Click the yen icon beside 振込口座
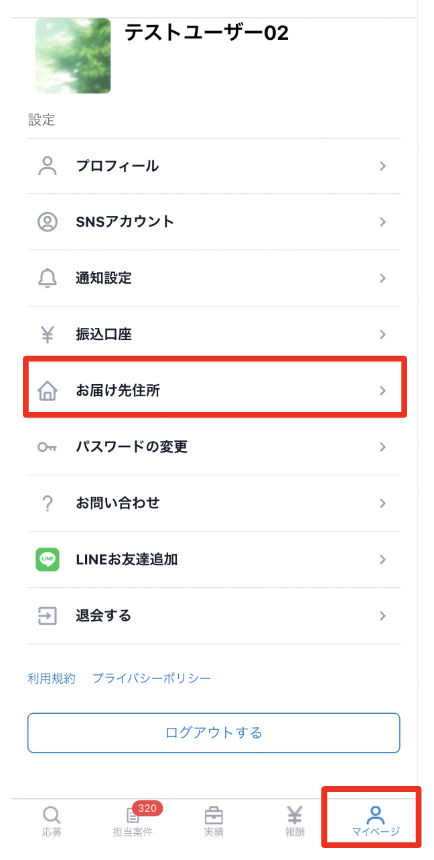 tap(48, 335)
